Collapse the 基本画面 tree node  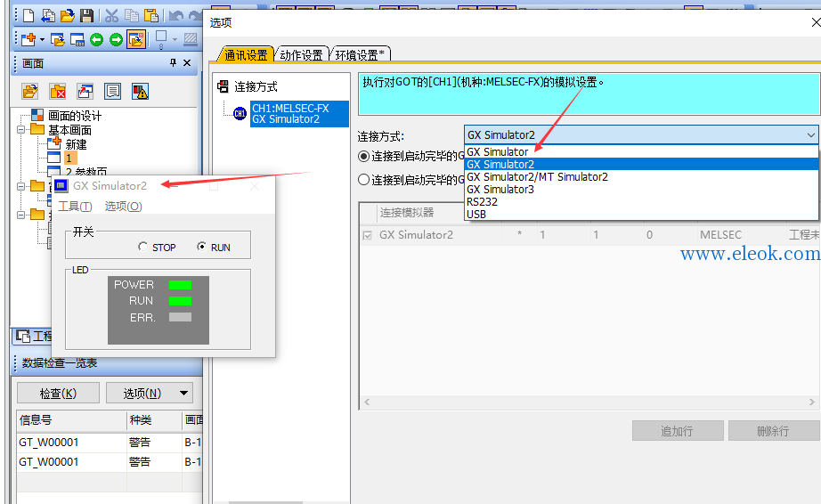coord(21,129)
